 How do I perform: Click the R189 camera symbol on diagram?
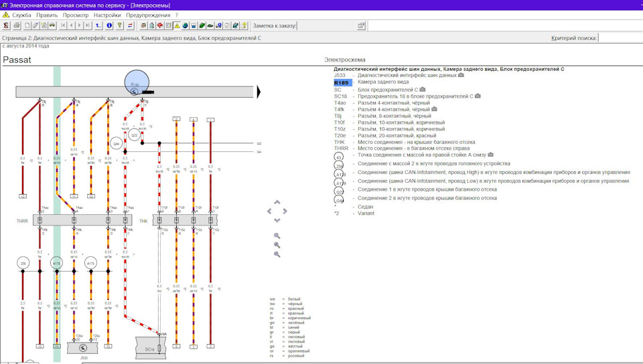(137, 83)
